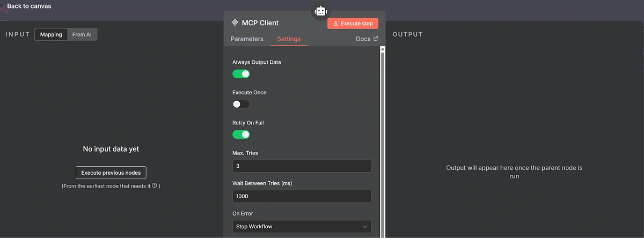Click the robot AI agent icon
This screenshot has width=644, height=238.
point(321,11)
